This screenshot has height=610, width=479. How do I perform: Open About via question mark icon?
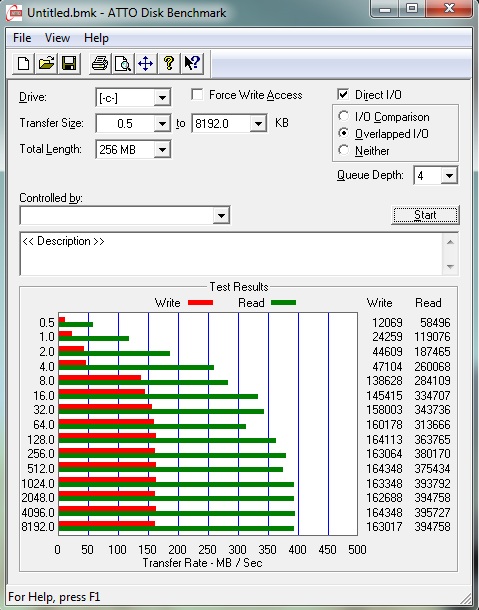pos(168,63)
